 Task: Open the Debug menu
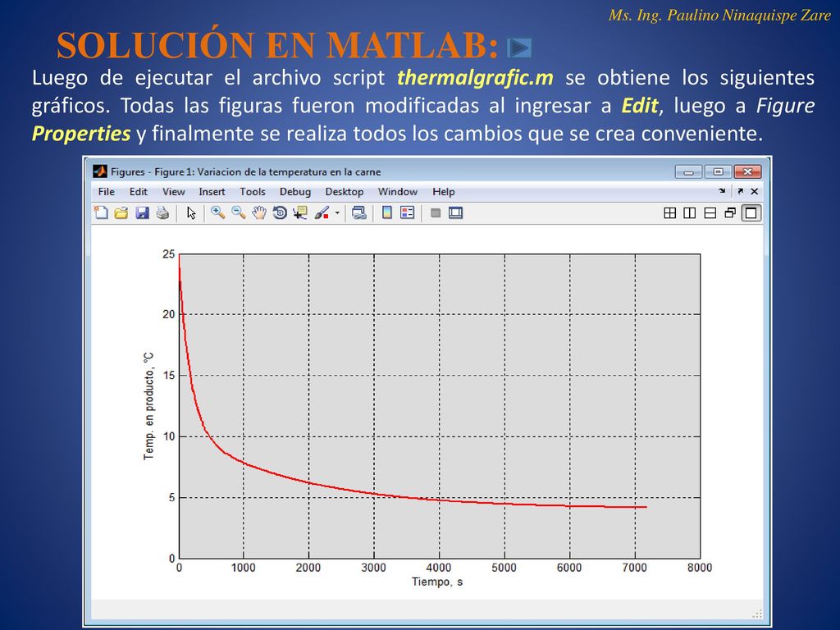pos(295,192)
